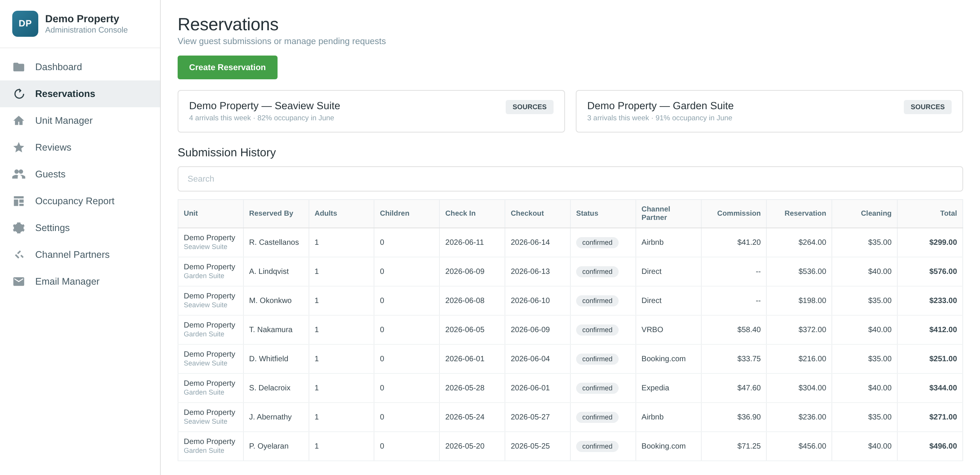This screenshot has height=475, width=980.
Task: Click the Unit Manager house icon
Action: [x=19, y=121]
